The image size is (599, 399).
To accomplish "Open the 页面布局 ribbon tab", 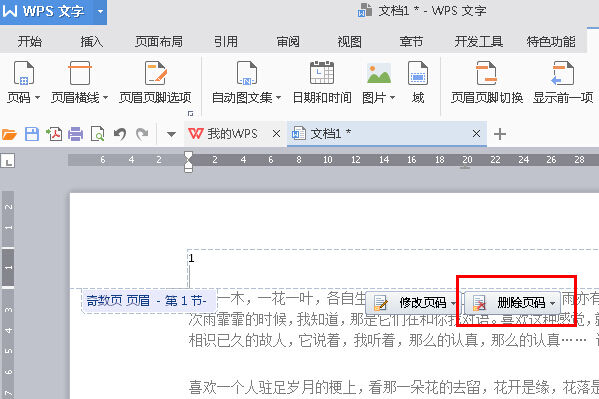I will point(159,41).
